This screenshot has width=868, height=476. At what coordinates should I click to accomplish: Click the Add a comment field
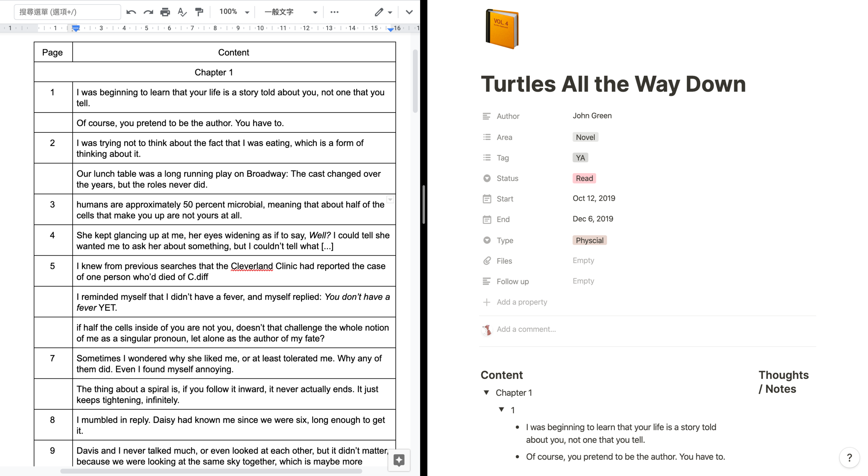click(526, 329)
